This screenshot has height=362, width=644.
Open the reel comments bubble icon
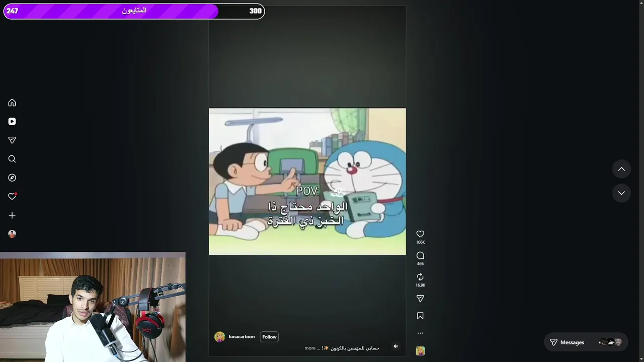tap(420, 255)
